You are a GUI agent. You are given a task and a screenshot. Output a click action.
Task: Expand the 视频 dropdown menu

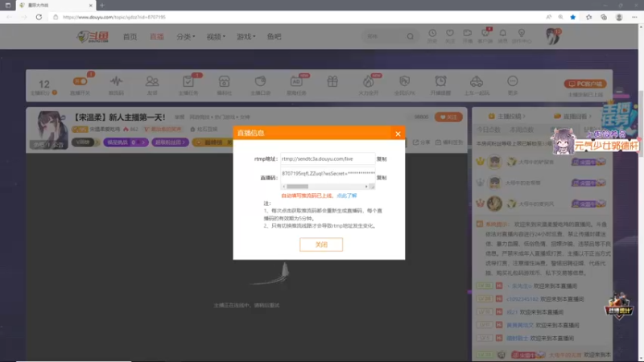[216, 36]
